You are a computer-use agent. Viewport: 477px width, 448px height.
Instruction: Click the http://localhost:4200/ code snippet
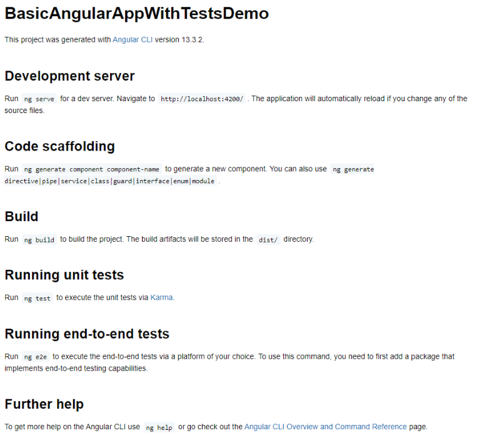pyautogui.click(x=202, y=99)
